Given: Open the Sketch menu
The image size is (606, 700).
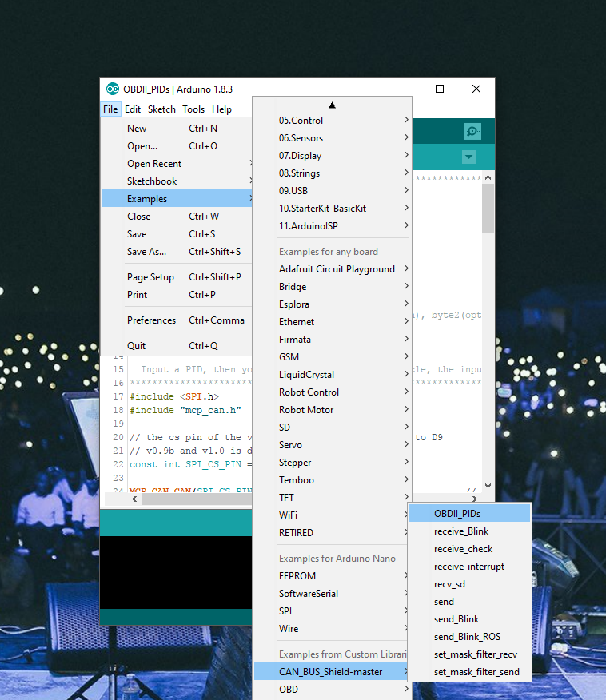Looking at the screenshot, I should [161, 109].
